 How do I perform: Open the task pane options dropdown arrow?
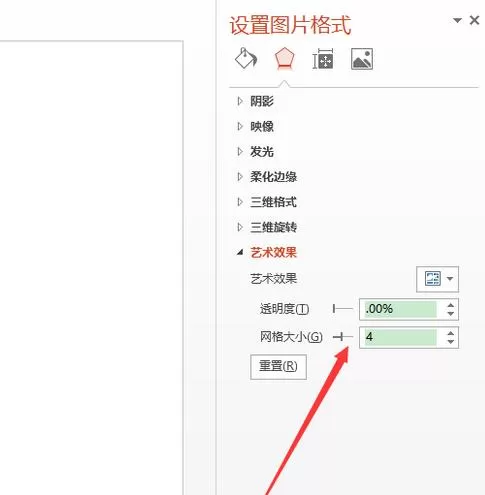tap(457, 21)
